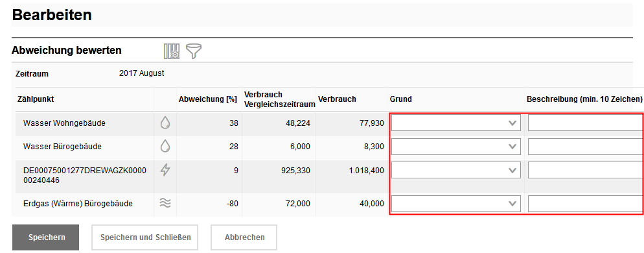Focus Beschreibung field for Erdgas Bürogebäude
The height and width of the screenshot is (253, 644).
click(586, 204)
